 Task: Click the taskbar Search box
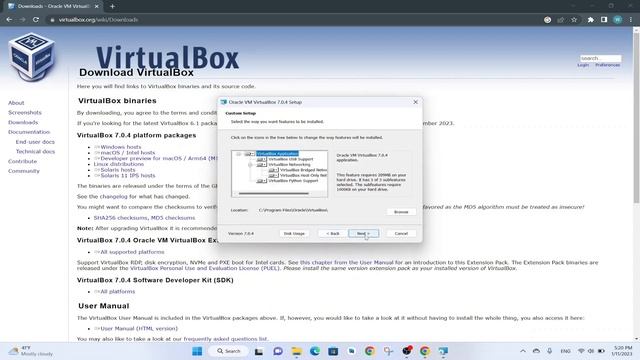(x=229, y=351)
